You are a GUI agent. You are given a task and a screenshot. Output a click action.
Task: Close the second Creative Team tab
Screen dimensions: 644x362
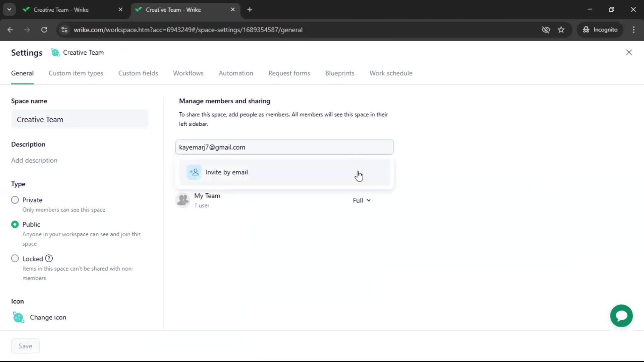point(233,10)
